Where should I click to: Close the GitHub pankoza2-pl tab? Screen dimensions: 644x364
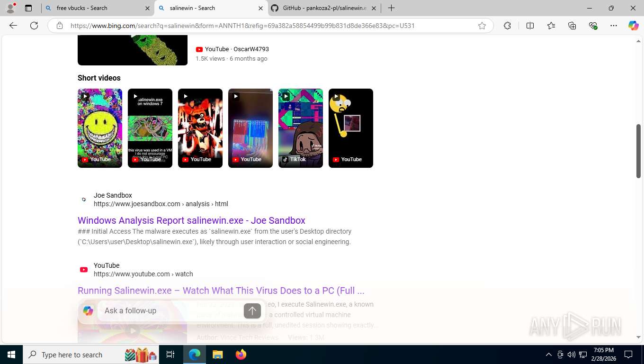point(374,8)
